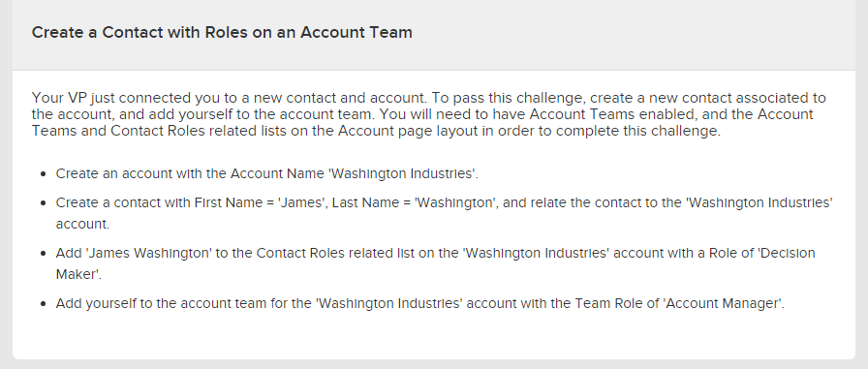Click the word 'James' after First Name
This screenshot has width=868, height=369.
301,202
